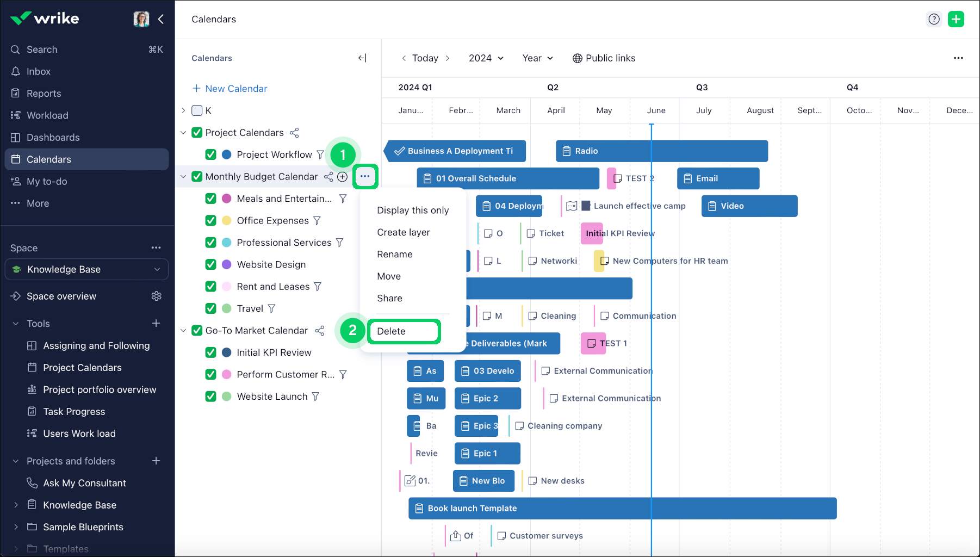
Task: Open the Book launch Template bar
Action: coord(622,508)
